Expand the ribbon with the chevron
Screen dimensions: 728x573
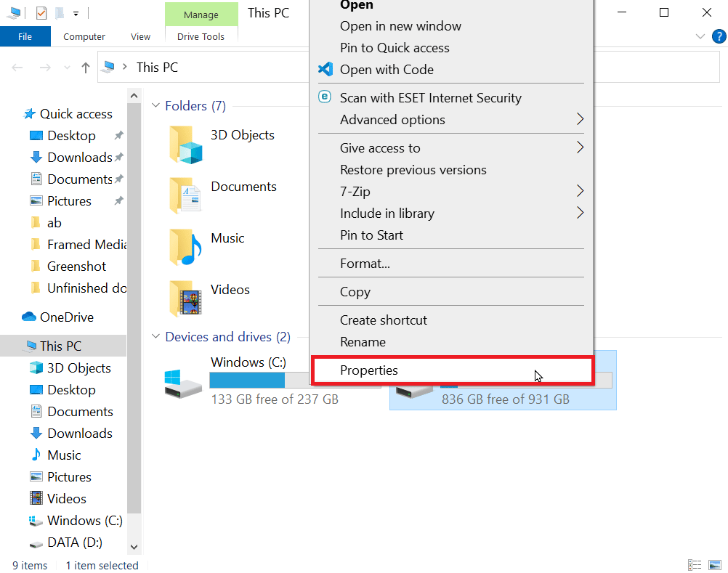tap(700, 36)
